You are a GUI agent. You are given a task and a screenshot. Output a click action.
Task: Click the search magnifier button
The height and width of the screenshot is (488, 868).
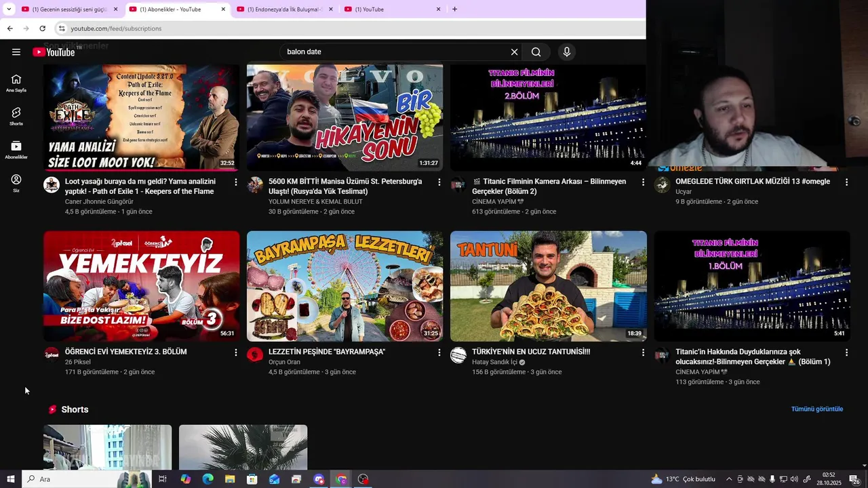coord(536,52)
